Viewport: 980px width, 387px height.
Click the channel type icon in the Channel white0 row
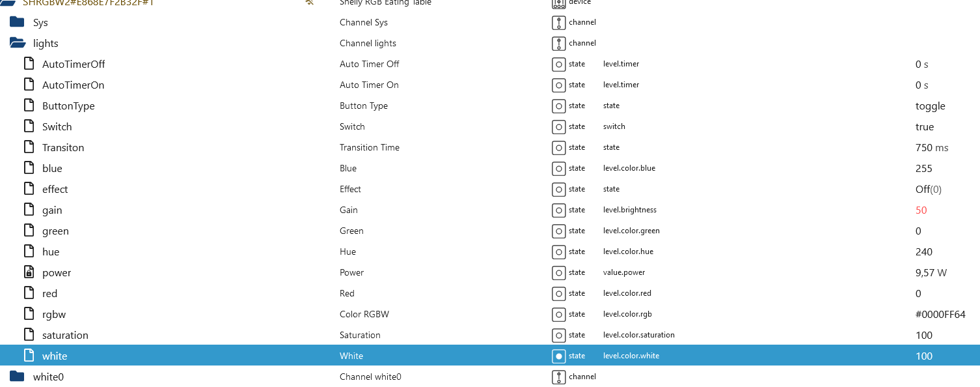tap(558, 377)
